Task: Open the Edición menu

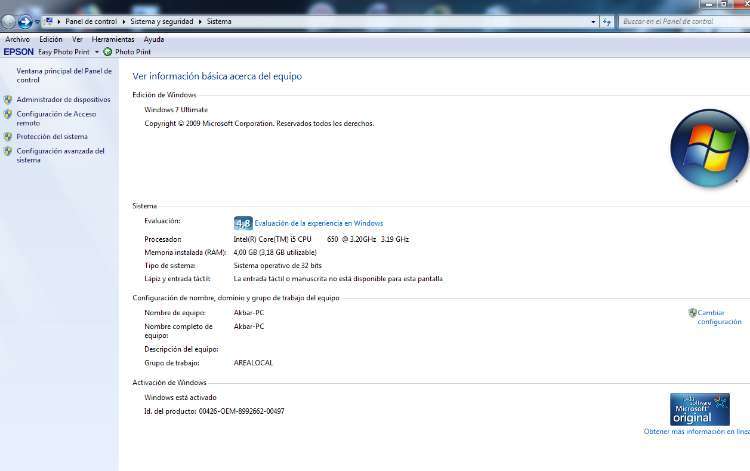Action: tap(51, 39)
